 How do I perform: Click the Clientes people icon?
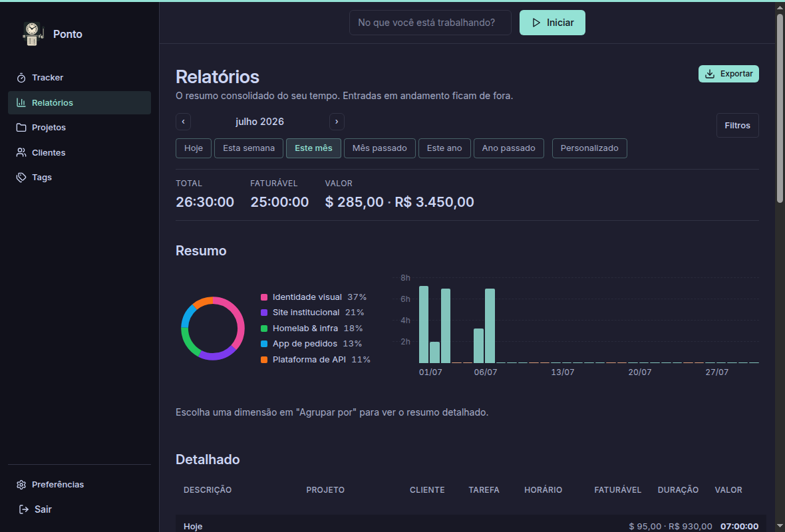click(x=21, y=153)
